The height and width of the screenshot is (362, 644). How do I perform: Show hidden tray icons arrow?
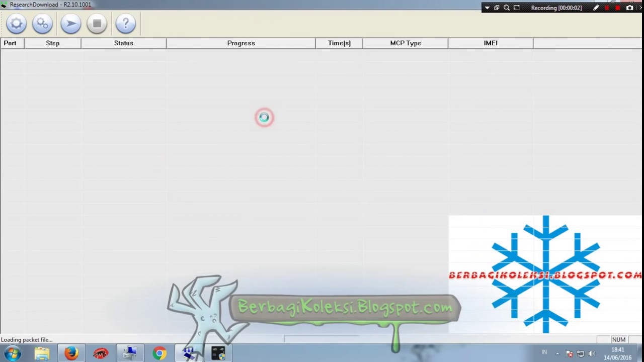(x=557, y=353)
